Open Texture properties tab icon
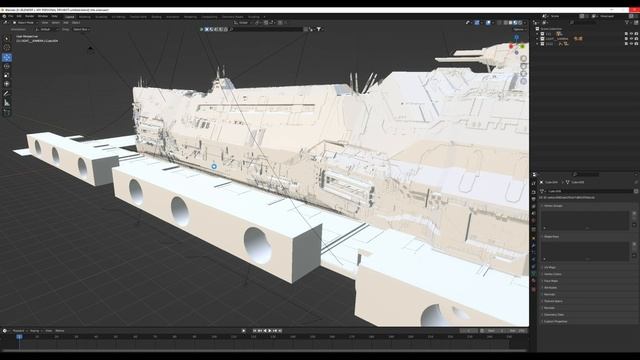Image resolution: width=640 pixels, height=360 pixels. (x=533, y=289)
